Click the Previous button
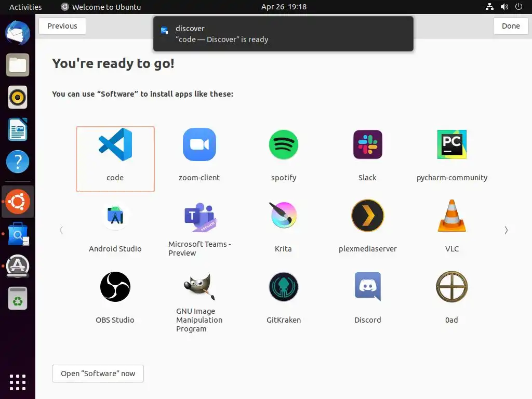Image resolution: width=532 pixels, height=399 pixels. click(62, 26)
